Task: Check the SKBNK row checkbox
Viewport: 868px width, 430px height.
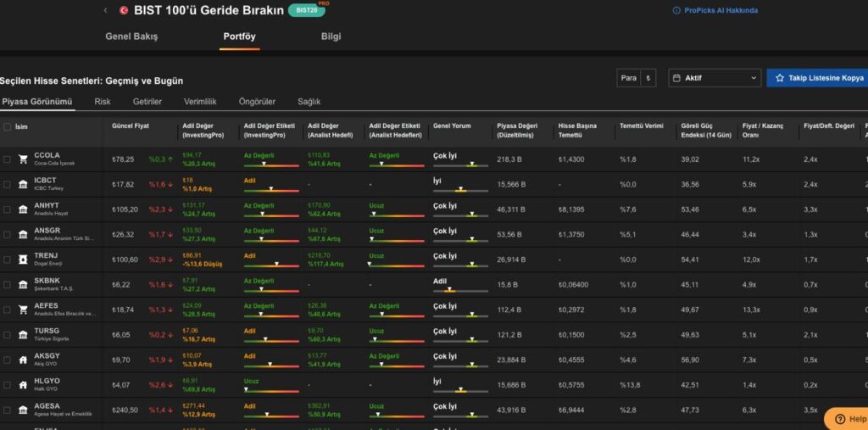Action: [x=7, y=285]
